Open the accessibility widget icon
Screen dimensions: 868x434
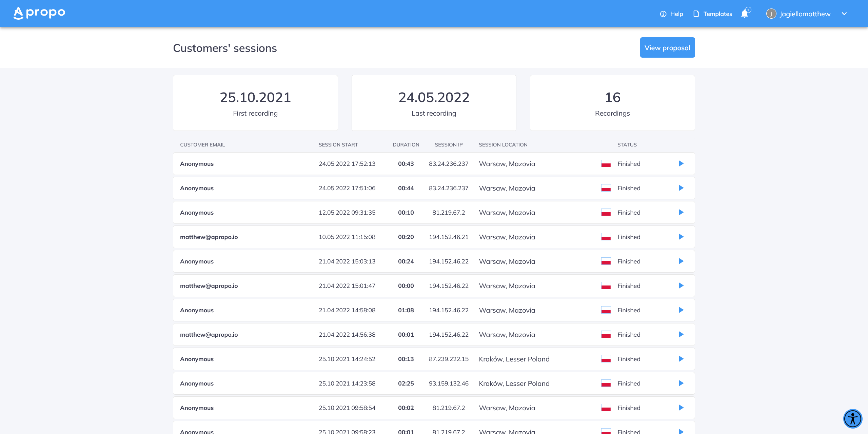click(853, 418)
